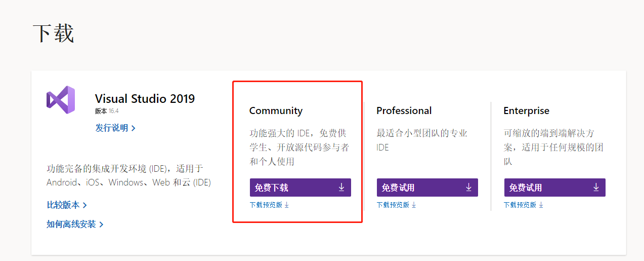Click the Visual Studio purple logo

point(61,100)
